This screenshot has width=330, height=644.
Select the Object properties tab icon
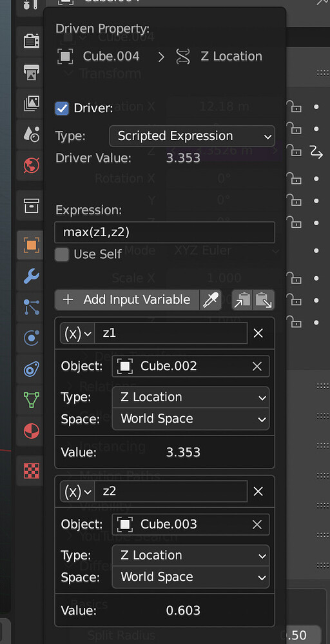click(x=31, y=246)
